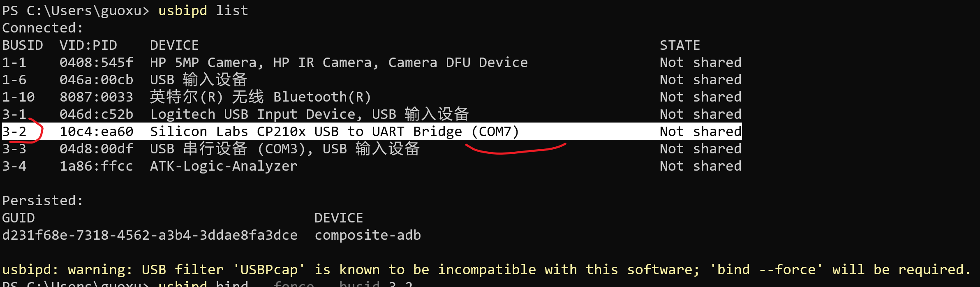Click the 'Persisted:' section label

click(x=43, y=201)
